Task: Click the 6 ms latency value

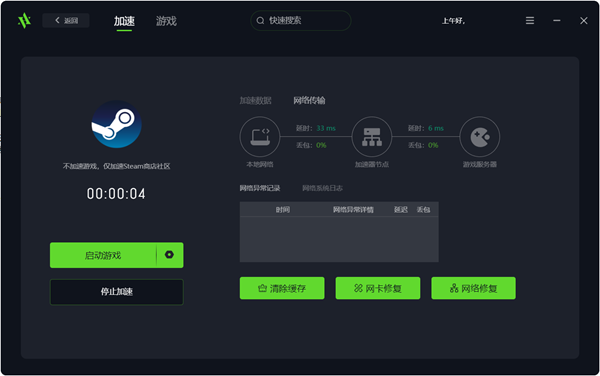Action: coord(436,128)
